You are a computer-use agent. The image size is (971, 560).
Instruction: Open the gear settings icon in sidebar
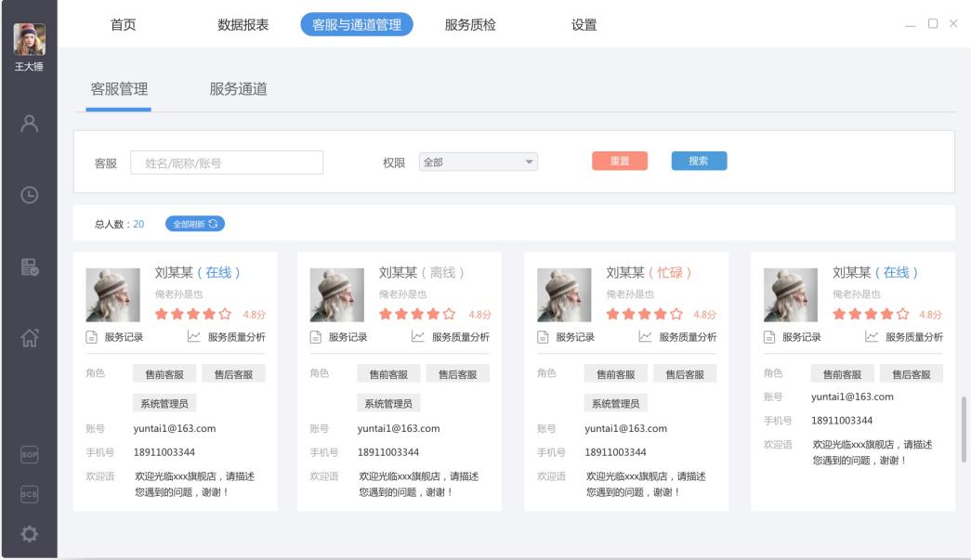(x=29, y=536)
